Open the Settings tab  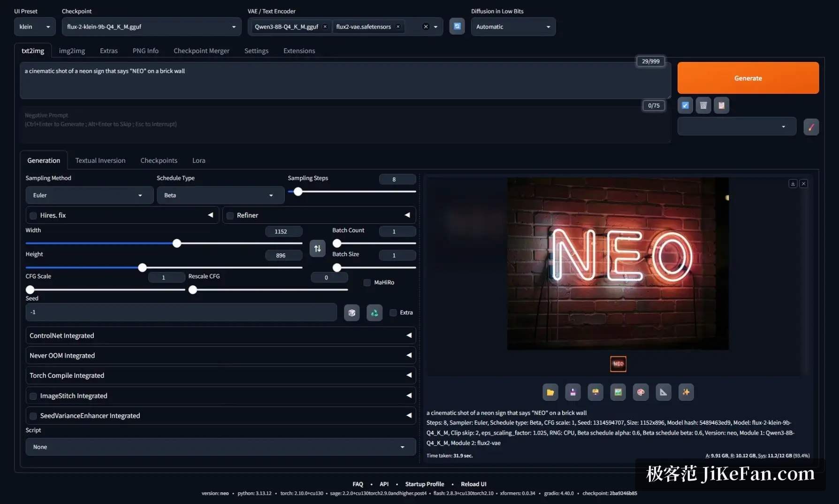point(256,51)
